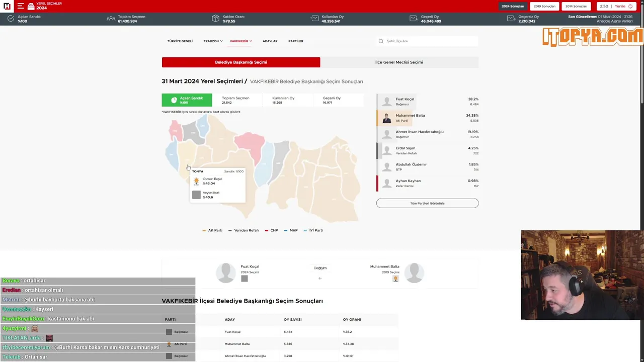Click the Kullanılan Oy 18.268 card
Image resolution: width=644 pixels, height=362 pixels.
[287, 100]
